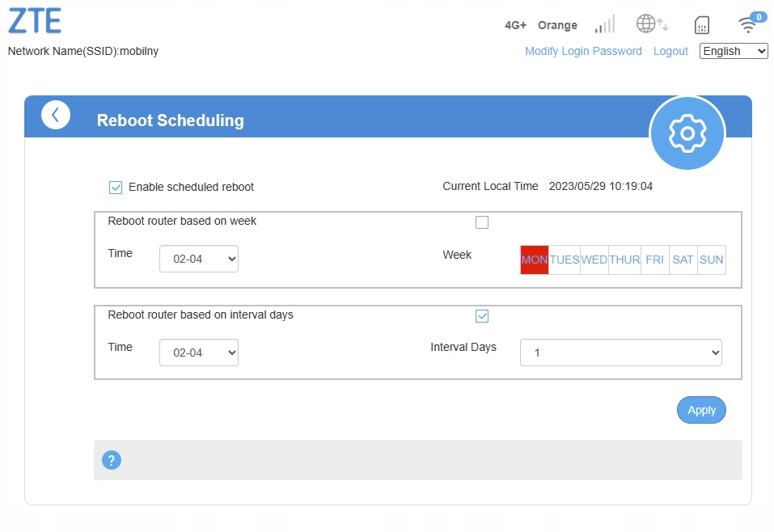
Task: Click the back arrow icon
Action: (55, 116)
